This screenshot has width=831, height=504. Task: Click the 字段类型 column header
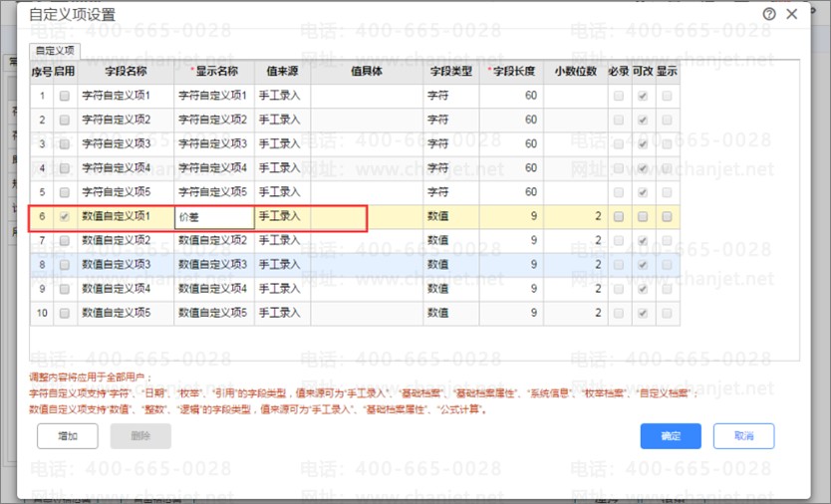click(x=451, y=72)
